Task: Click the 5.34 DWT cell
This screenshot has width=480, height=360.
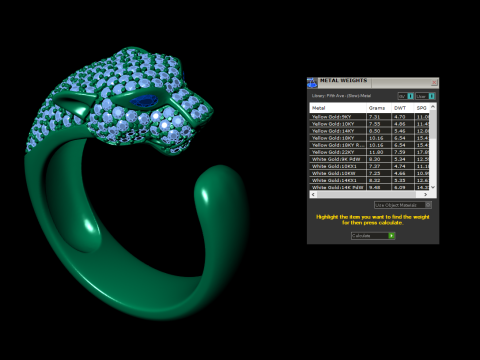Action: coord(403,159)
